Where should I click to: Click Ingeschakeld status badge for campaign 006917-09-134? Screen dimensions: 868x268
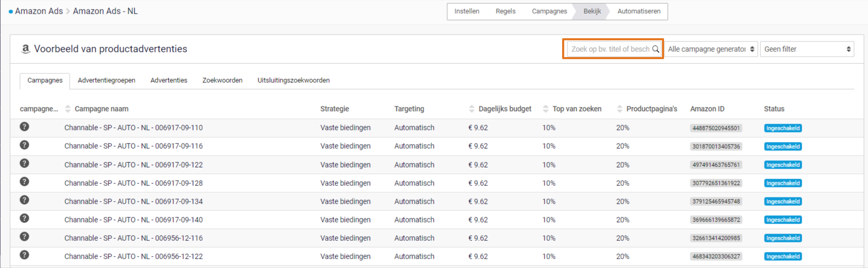point(783,202)
